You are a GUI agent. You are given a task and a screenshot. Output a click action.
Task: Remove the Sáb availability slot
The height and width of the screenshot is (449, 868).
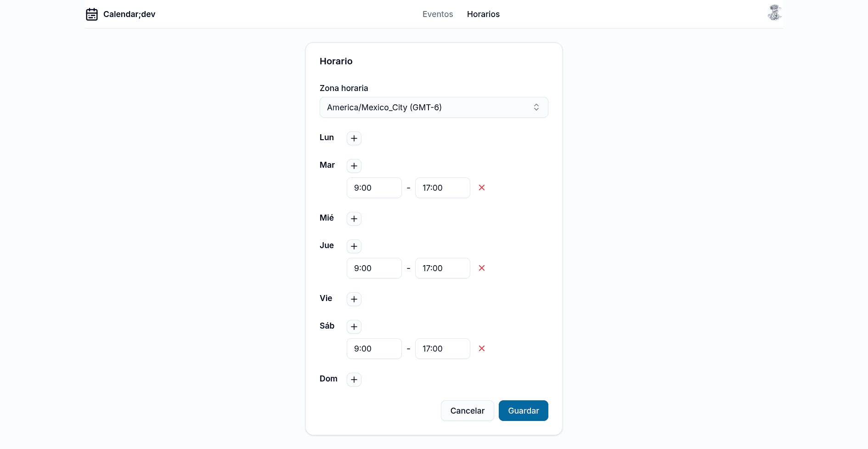pos(481,348)
